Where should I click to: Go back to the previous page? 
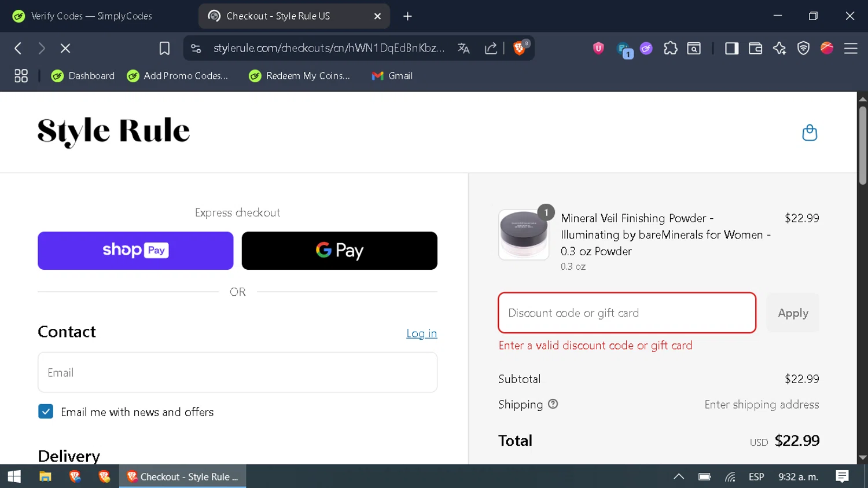(x=18, y=49)
